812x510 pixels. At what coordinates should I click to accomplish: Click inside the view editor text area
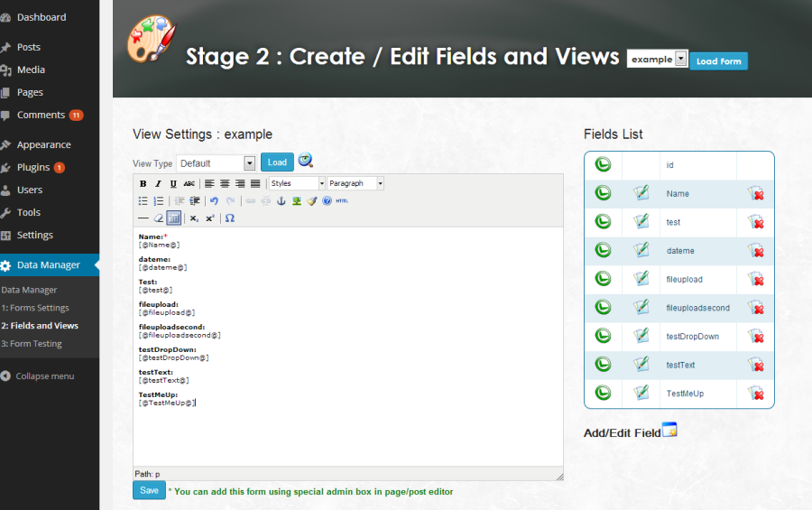tap(348, 347)
